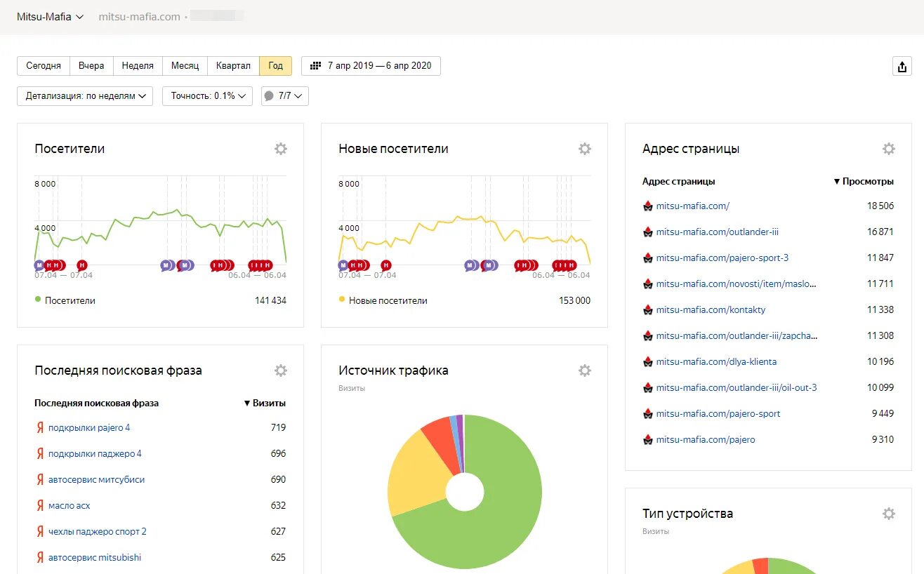
Task: Open gear icon for Источник трафика widget
Action: pyautogui.click(x=585, y=371)
